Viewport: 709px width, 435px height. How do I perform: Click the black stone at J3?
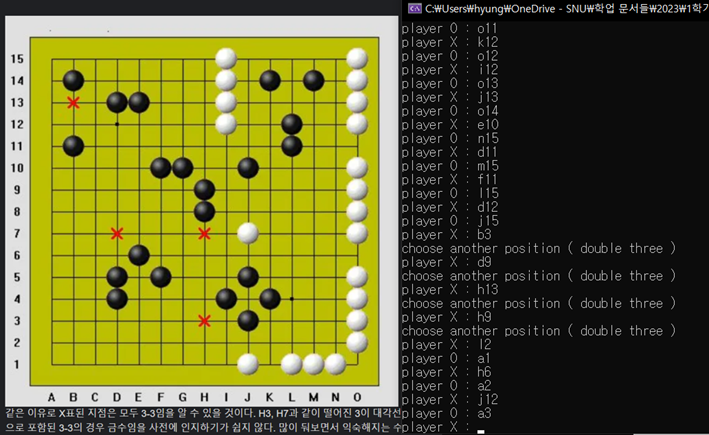coord(248,320)
